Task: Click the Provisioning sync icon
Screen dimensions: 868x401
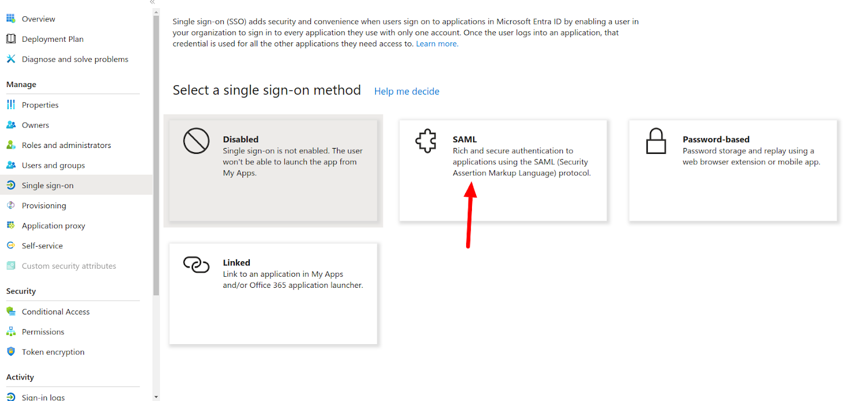Action: pyautogui.click(x=10, y=205)
